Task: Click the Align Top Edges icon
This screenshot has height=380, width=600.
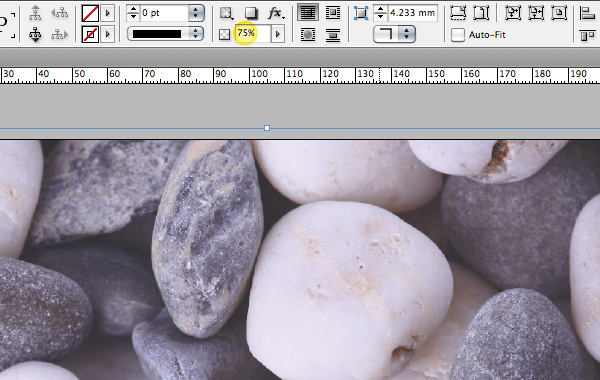Action: (587, 36)
